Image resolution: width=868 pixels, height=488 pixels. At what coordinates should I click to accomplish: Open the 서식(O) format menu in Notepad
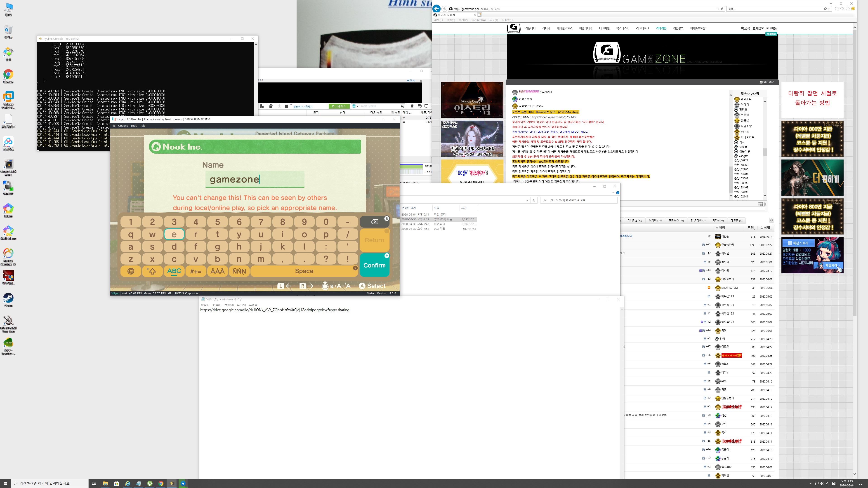coord(229,305)
